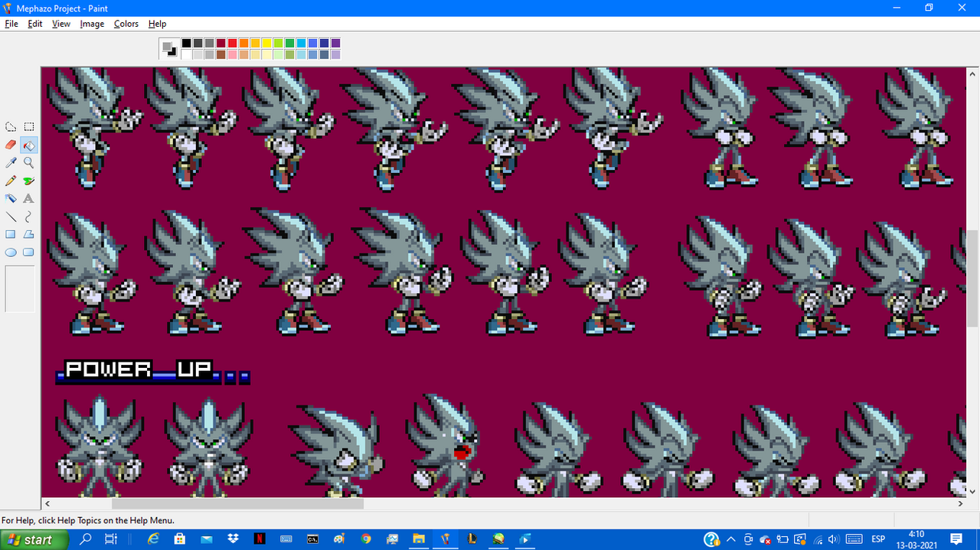980x550 pixels.
Task: Open File Explorer from the taskbar
Action: [419, 539]
